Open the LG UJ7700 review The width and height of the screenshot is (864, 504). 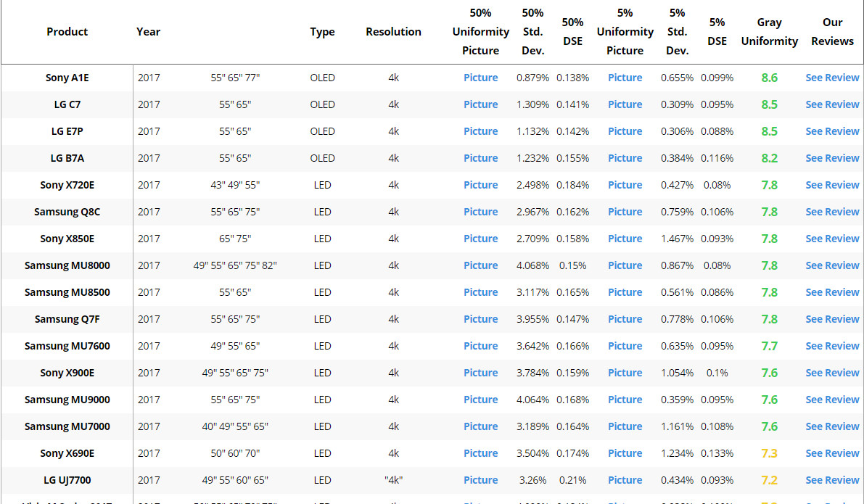point(832,480)
